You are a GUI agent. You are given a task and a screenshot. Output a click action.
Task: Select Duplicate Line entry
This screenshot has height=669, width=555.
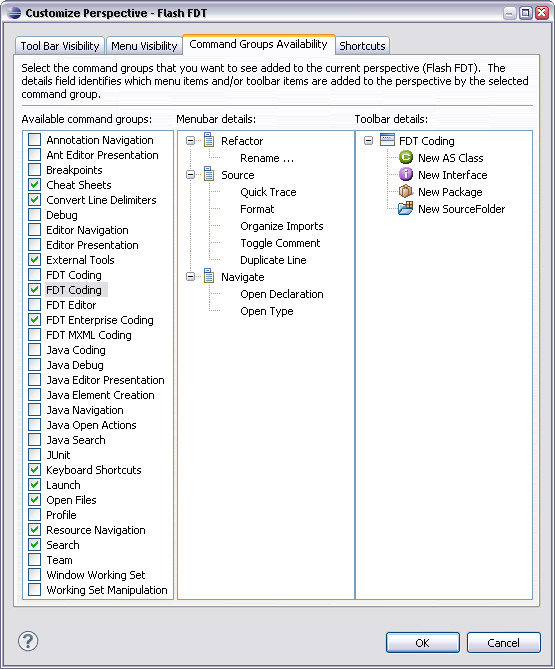(x=273, y=260)
